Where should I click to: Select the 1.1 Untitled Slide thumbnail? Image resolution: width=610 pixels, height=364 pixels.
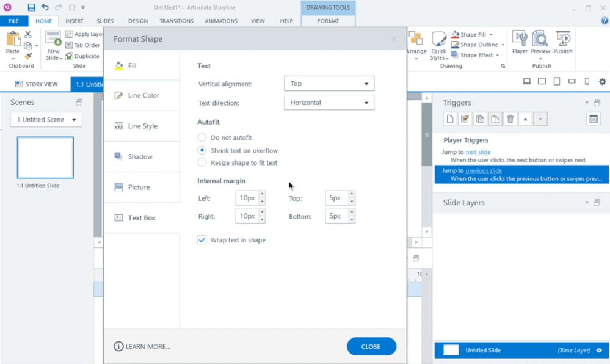pyautogui.click(x=46, y=158)
